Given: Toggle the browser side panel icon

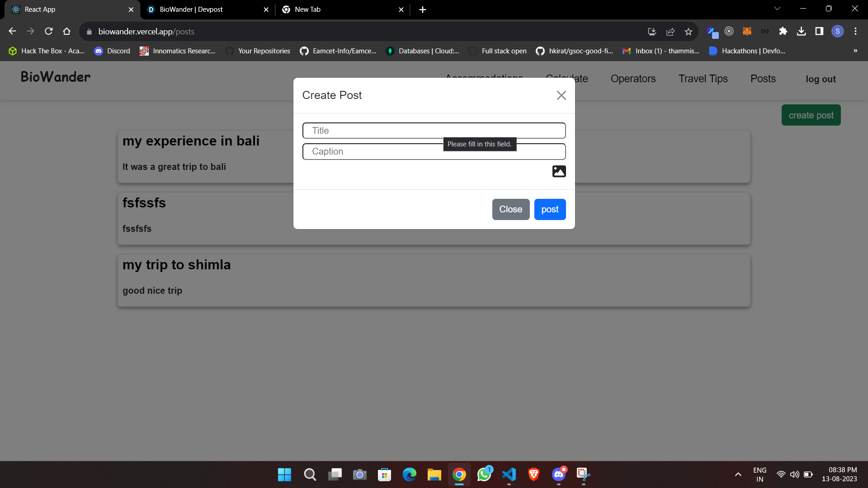Looking at the screenshot, I should [x=819, y=31].
